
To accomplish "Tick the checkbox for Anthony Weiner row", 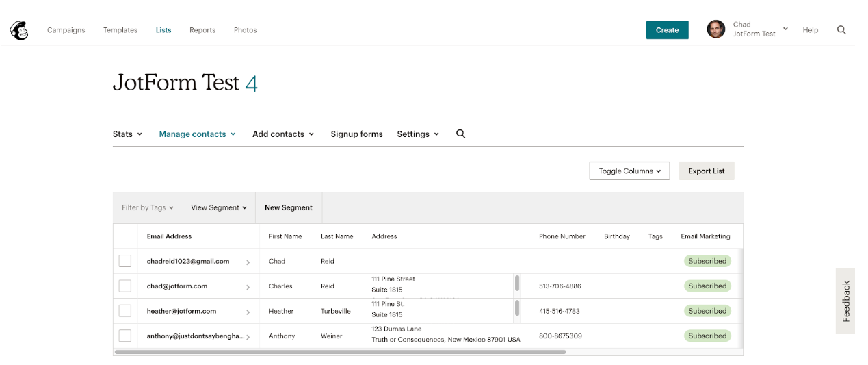I will click(125, 336).
